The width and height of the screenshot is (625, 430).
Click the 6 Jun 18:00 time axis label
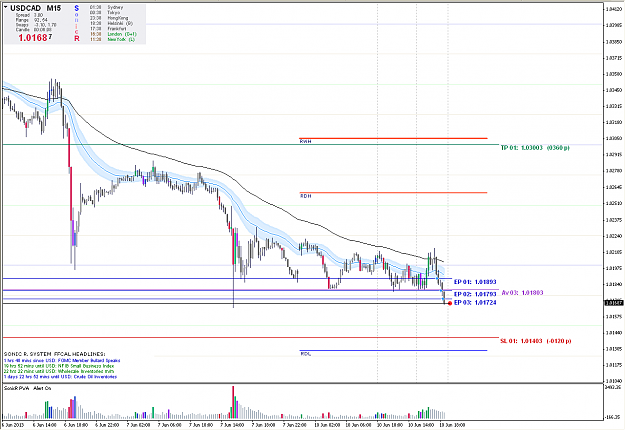coord(76,425)
